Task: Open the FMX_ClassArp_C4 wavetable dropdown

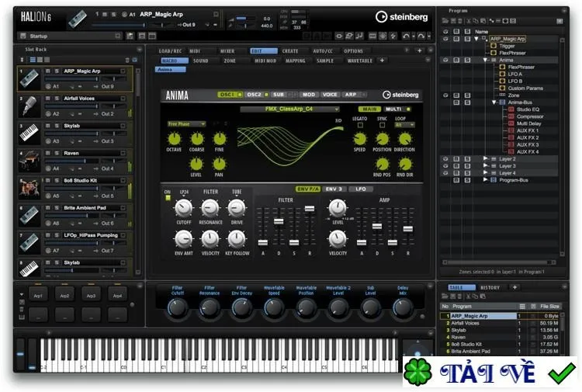Action: click(289, 109)
